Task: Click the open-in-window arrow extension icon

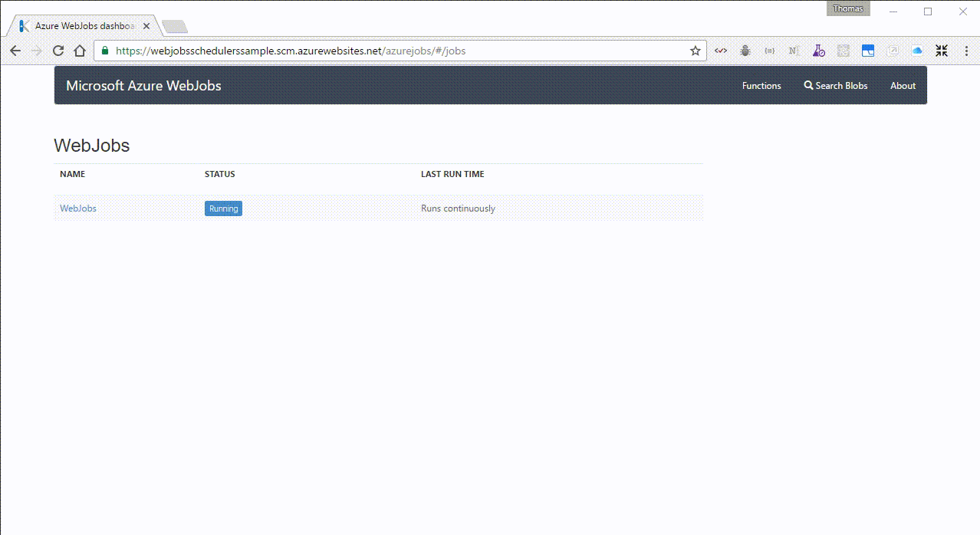Action: pos(893,51)
